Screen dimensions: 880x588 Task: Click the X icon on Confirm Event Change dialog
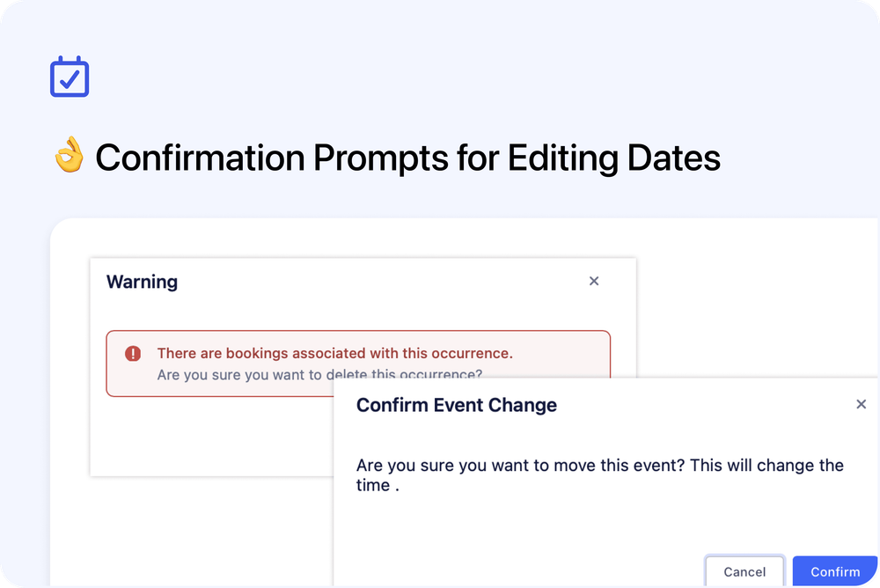click(861, 404)
